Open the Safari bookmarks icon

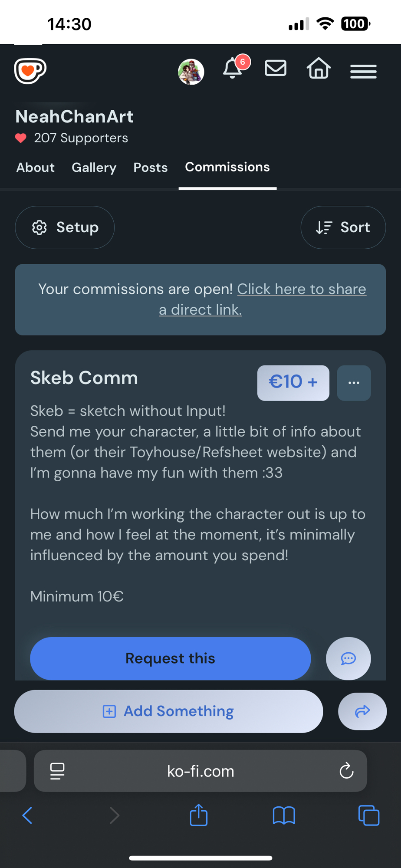(x=284, y=815)
